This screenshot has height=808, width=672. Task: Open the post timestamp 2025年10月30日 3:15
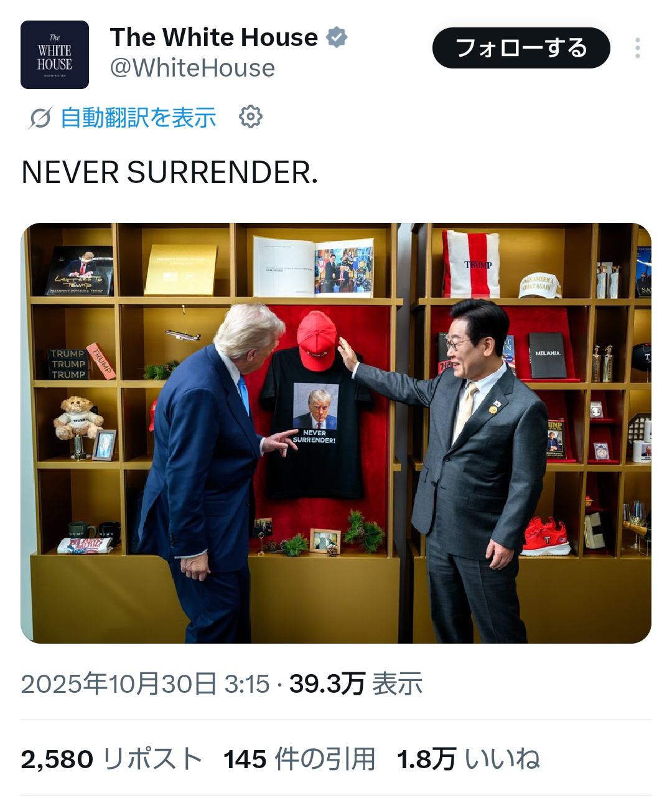click(x=145, y=684)
